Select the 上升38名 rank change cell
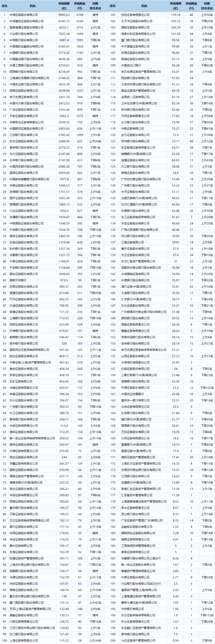The width and height of the screenshot is (215, 644). pos(95,590)
